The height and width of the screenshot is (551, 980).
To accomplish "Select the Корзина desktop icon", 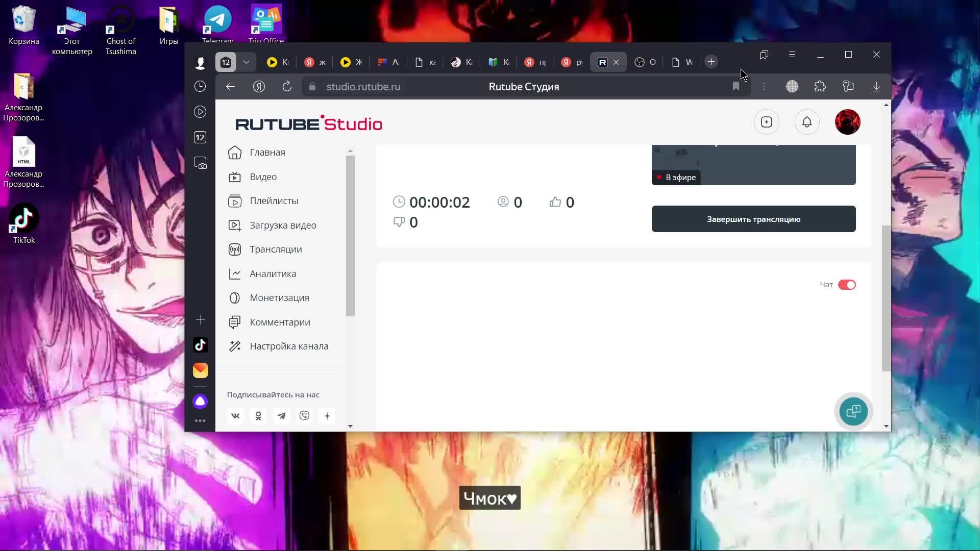I will click(23, 26).
